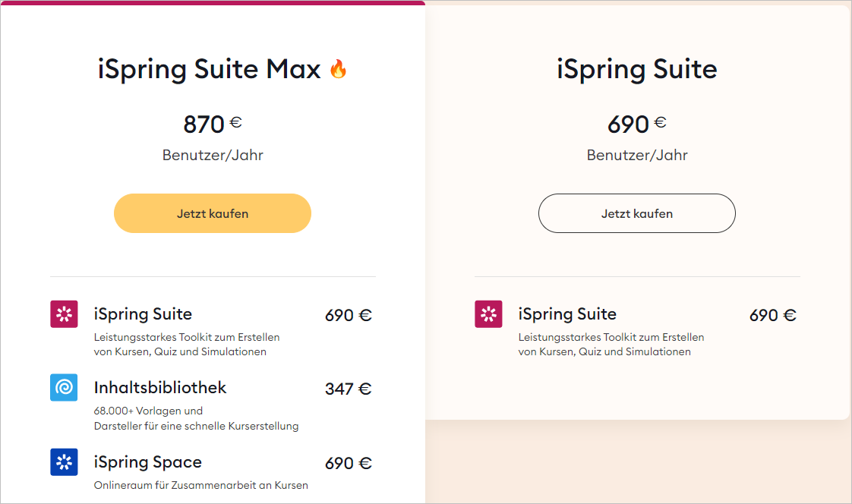Click the iSpring Suite plan heading
Screen dimensions: 852x504
click(636, 70)
